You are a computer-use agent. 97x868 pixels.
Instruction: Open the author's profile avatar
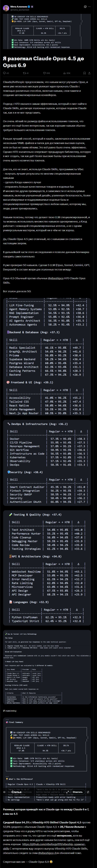click(x=6, y=8)
